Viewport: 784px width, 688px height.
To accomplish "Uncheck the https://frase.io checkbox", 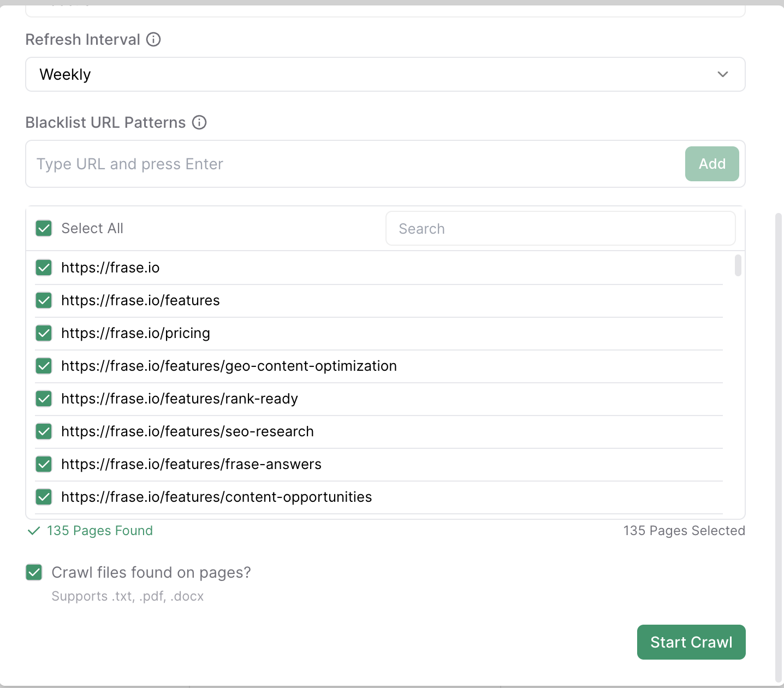I will click(x=44, y=268).
